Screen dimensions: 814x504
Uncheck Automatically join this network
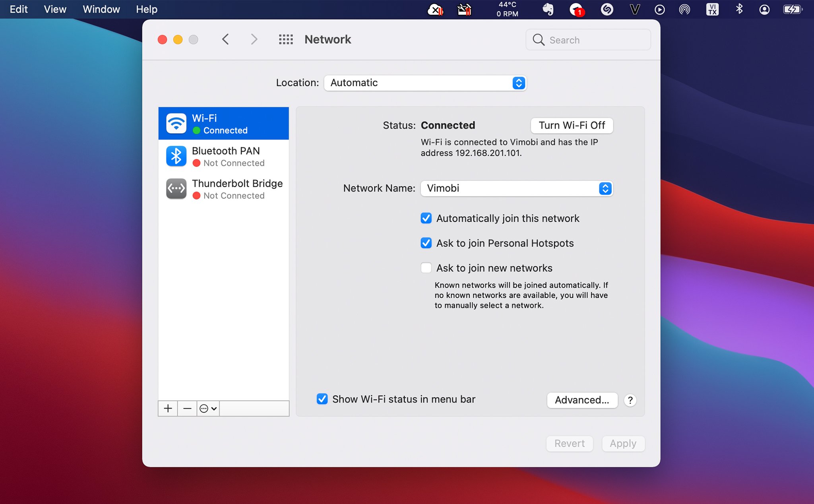426,218
